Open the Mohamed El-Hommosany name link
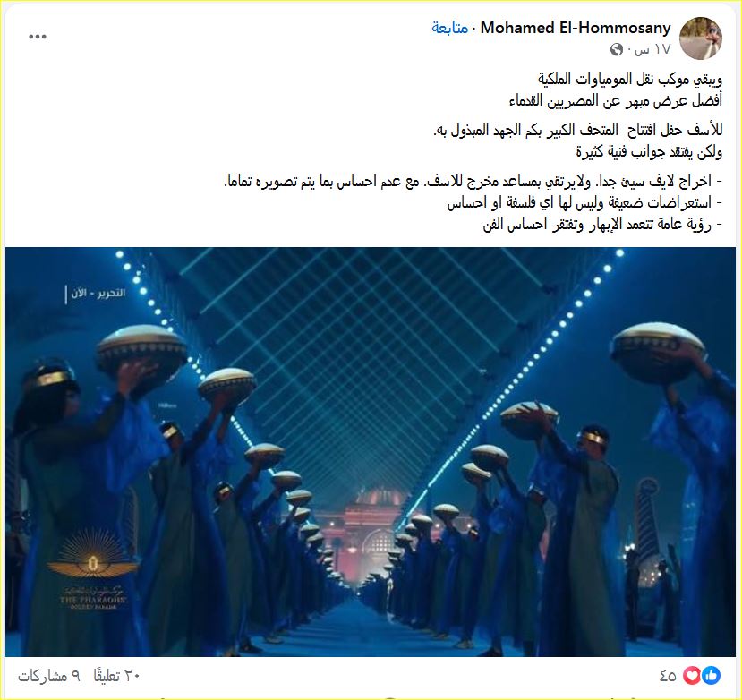This screenshot has height=700, width=742. pos(575,28)
